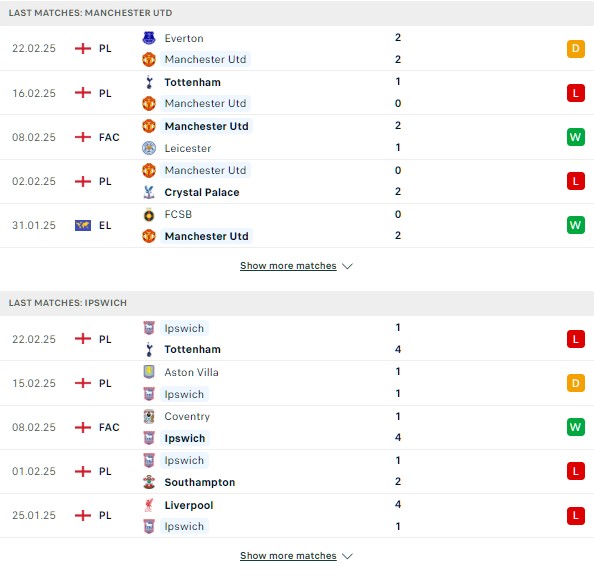This screenshot has width=594, height=576.
Task: Click the Aston Villa crest icon
Action: point(149,372)
